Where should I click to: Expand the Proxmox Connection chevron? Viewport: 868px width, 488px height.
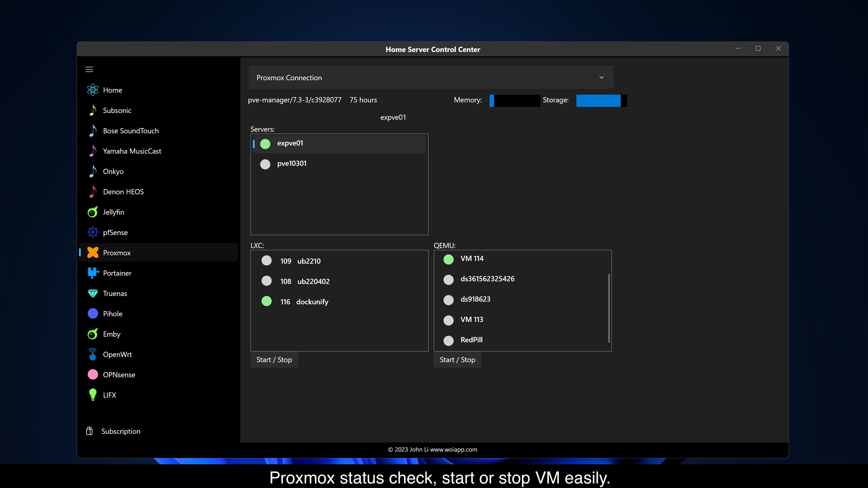(x=601, y=77)
